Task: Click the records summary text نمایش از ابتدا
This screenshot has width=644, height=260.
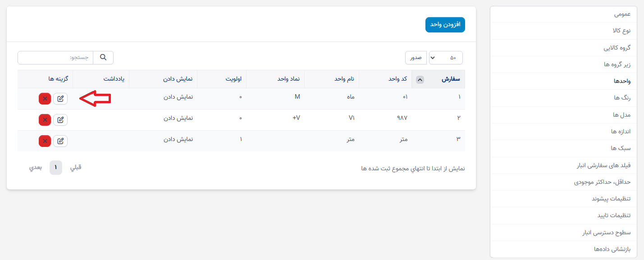Action: [413, 169]
